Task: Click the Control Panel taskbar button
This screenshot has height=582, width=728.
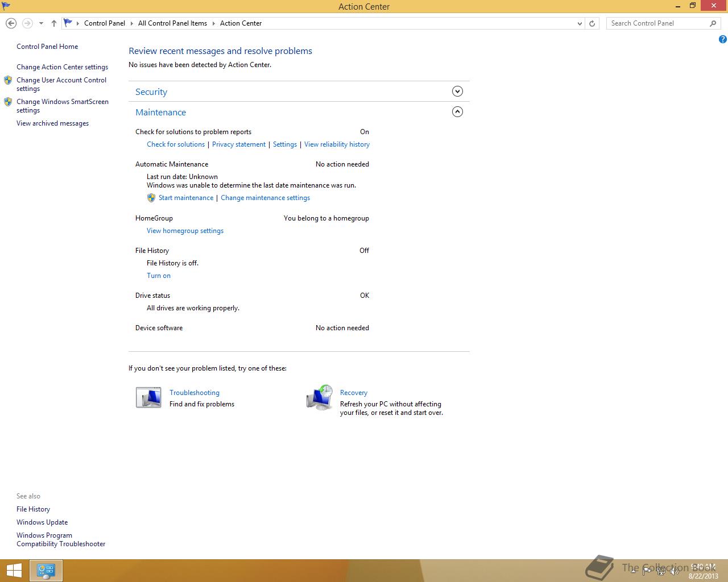Action: point(46,571)
